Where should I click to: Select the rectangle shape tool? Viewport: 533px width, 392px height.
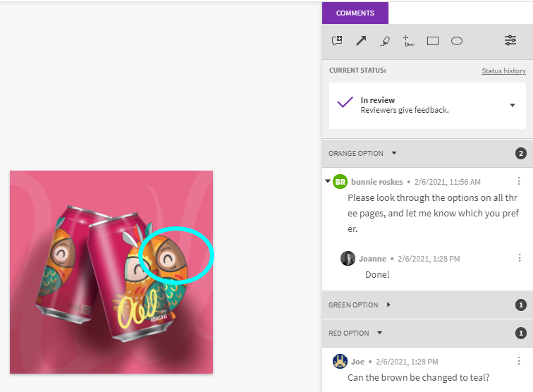click(433, 41)
